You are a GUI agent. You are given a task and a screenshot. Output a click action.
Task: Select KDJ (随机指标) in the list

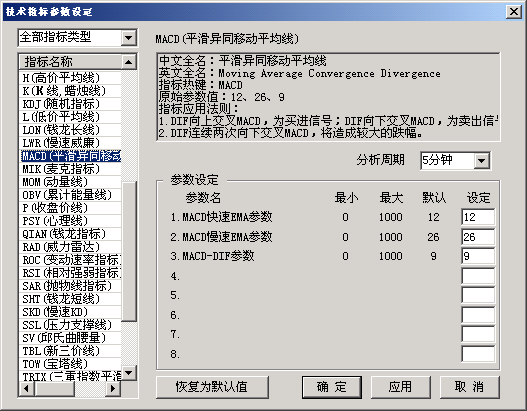[x=70, y=104]
